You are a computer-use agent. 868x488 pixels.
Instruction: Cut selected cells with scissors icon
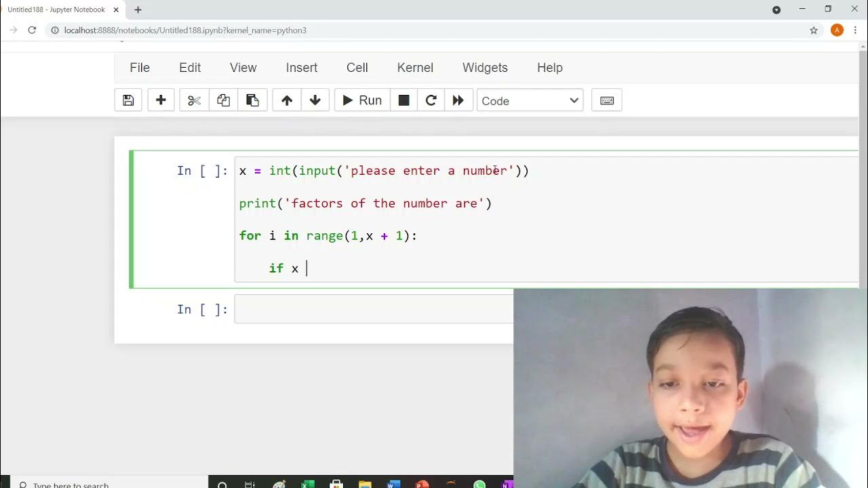pyautogui.click(x=194, y=100)
